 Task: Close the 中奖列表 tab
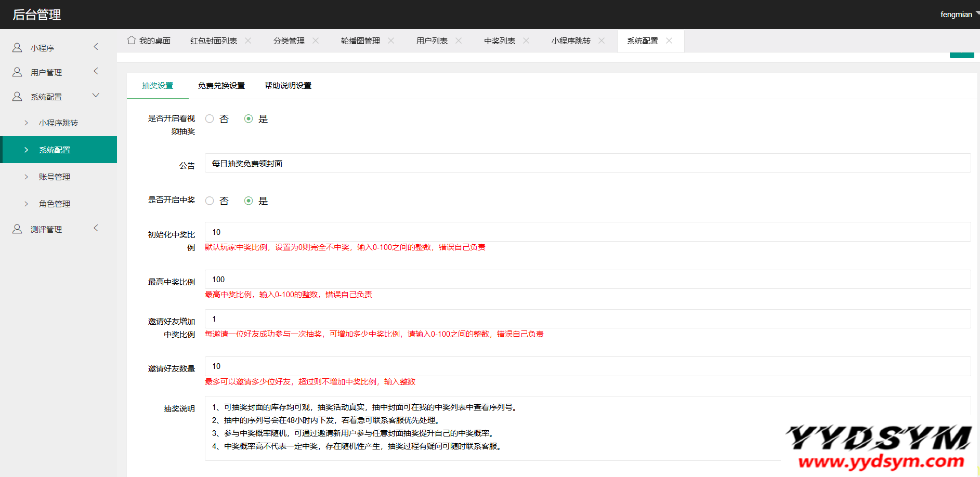pos(526,41)
